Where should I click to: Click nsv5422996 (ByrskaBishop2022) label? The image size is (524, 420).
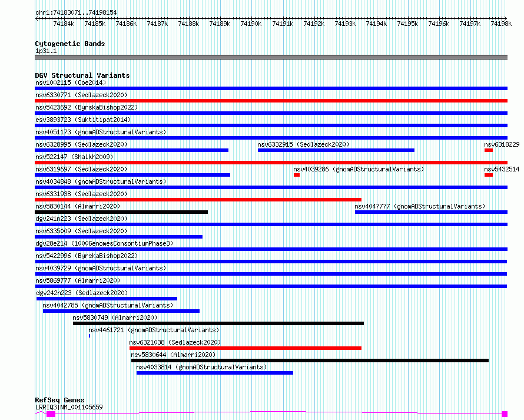(87, 256)
